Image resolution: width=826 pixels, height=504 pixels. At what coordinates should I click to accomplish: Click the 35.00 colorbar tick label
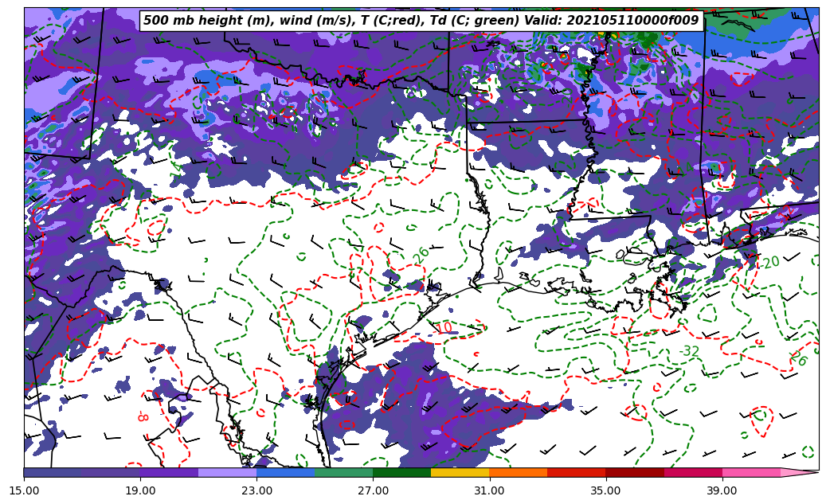coord(606,490)
